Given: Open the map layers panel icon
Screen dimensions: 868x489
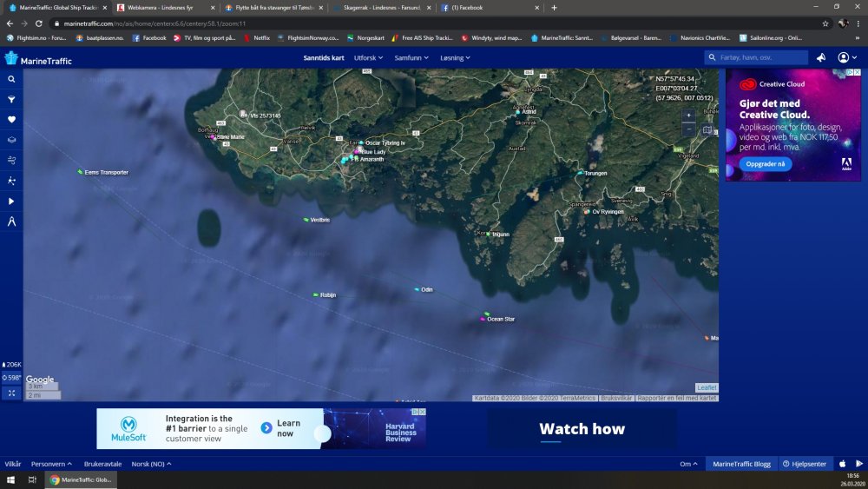Looking at the screenshot, I should coord(11,140).
